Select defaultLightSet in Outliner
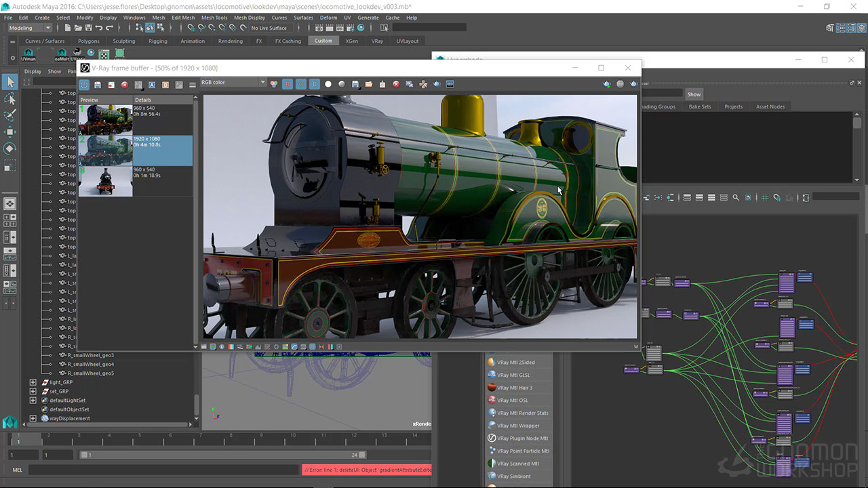This screenshot has width=868, height=488. pos(67,401)
